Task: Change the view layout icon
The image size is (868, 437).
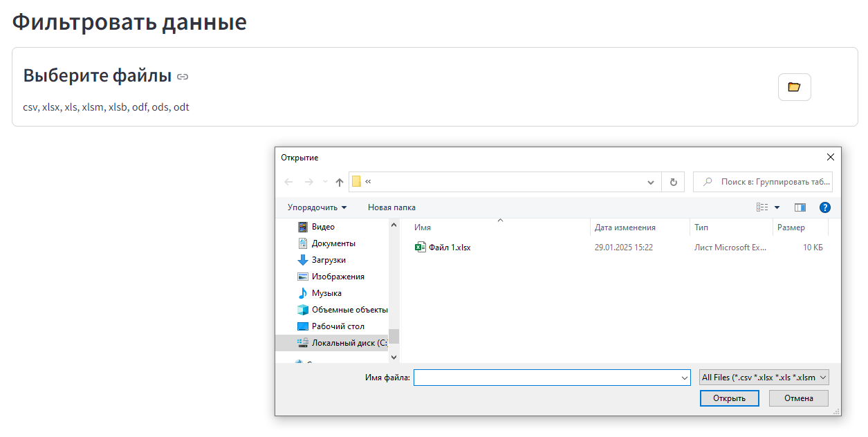Action: click(x=762, y=207)
